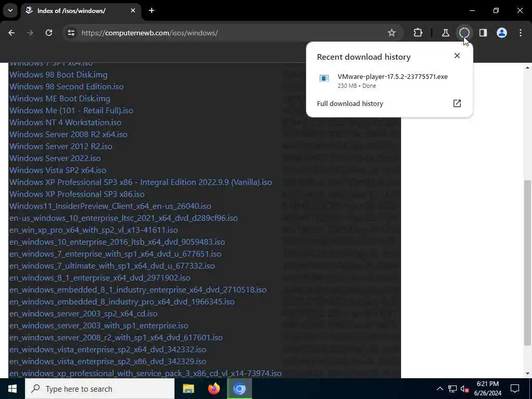Download en_win_xp_pro_x64_with_sp2_vl_x13-41611.iso
The image size is (532, 399).
tap(94, 230)
